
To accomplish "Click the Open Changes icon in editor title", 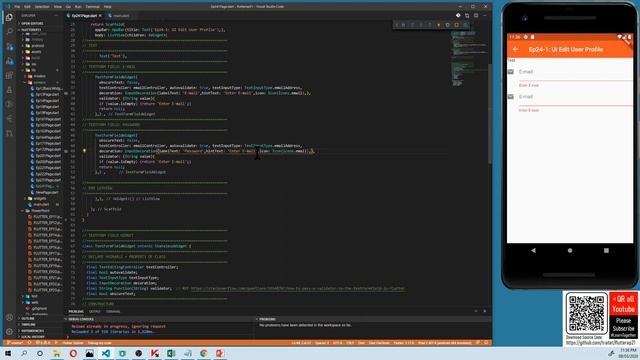I will (x=467, y=16).
